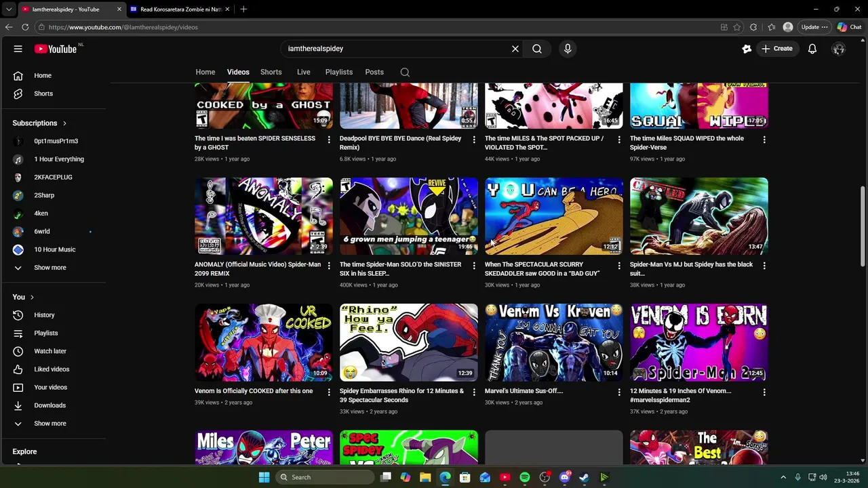
Task: Click the YouTube logo
Action: coord(56,49)
